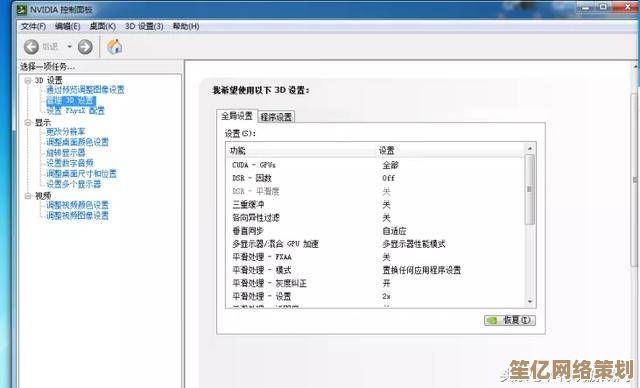Open 设置数字音频 tree item

pos(70,163)
